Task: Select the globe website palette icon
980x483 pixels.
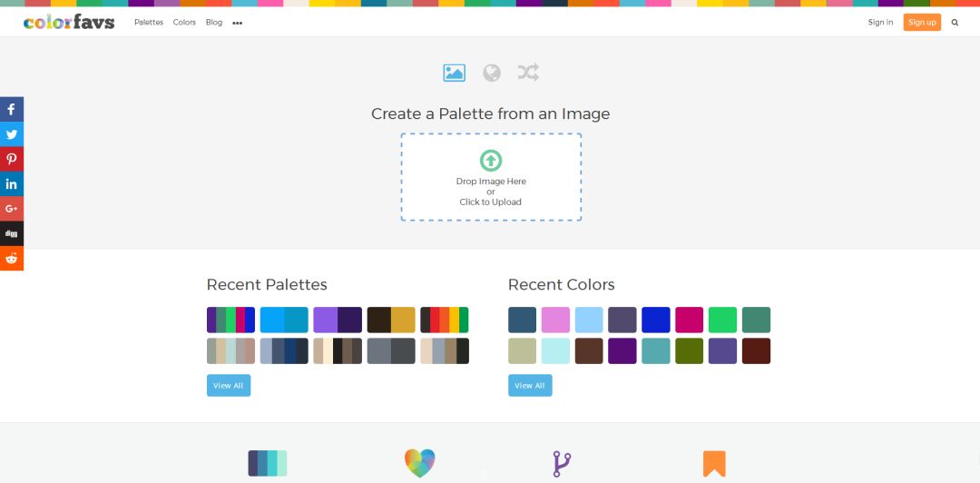Action: (492, 73)
